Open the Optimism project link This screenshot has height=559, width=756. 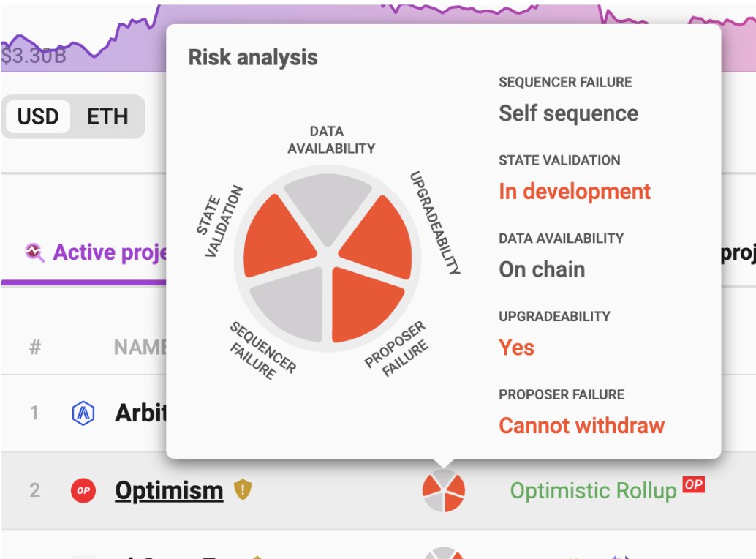click(x=169, y=490)
